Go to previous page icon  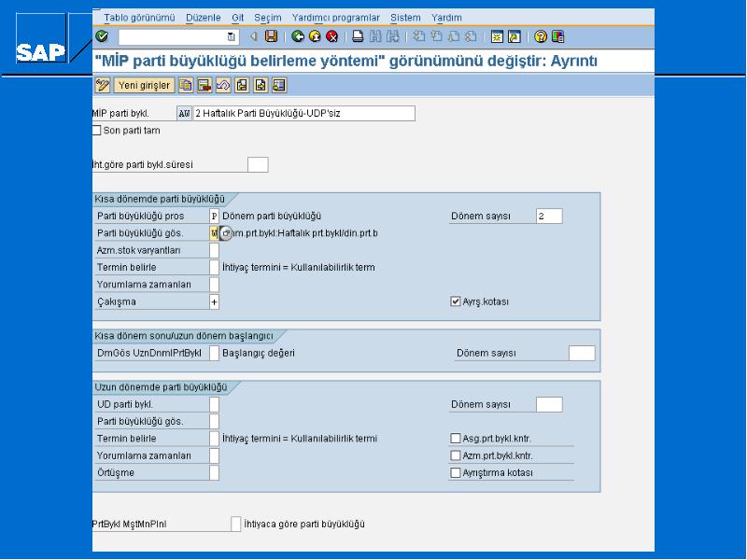point(436,36)
